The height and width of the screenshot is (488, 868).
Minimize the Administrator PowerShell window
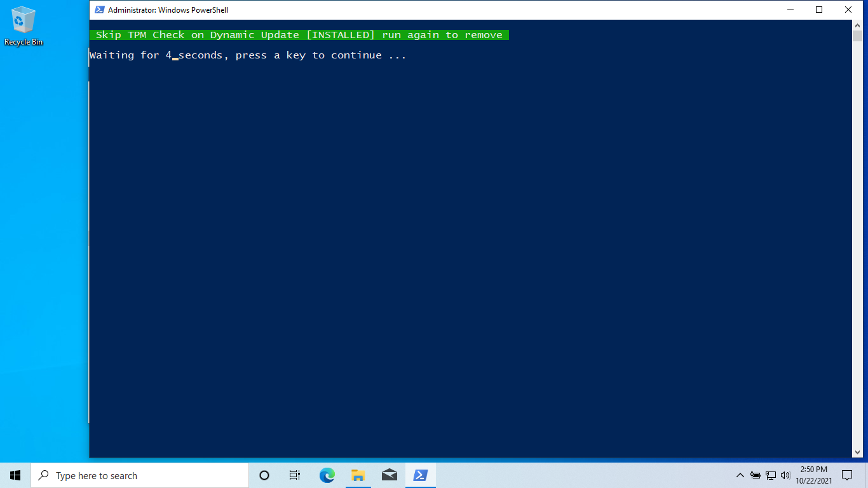(x=790, y=10)
